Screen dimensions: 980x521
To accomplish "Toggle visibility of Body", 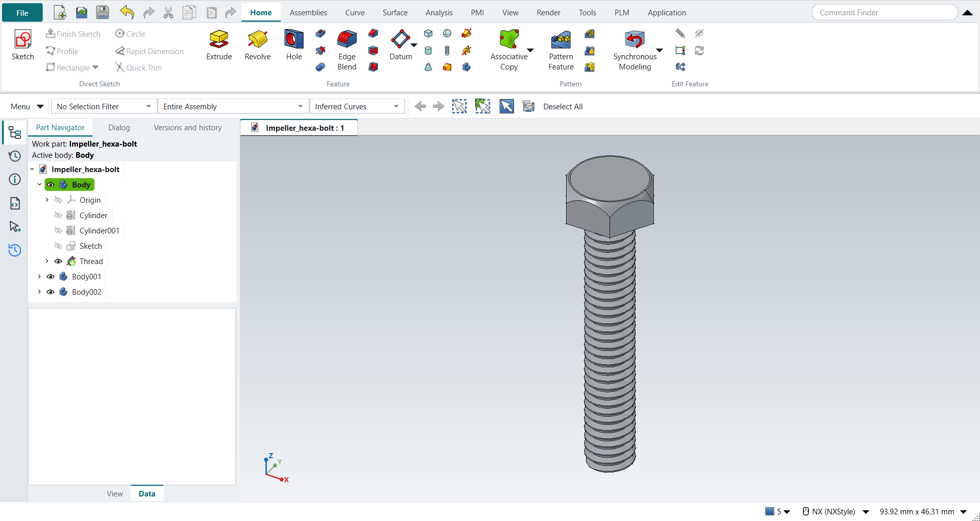I will click(51, 185).
